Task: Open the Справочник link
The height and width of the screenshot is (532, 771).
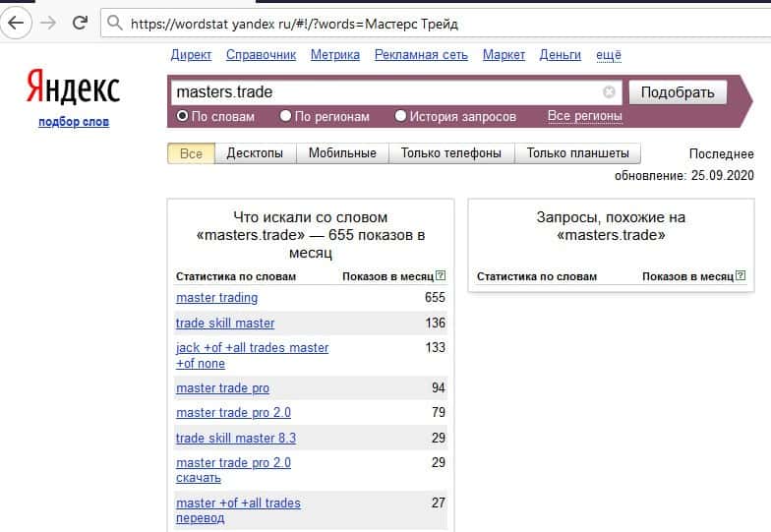Action: 262,55
